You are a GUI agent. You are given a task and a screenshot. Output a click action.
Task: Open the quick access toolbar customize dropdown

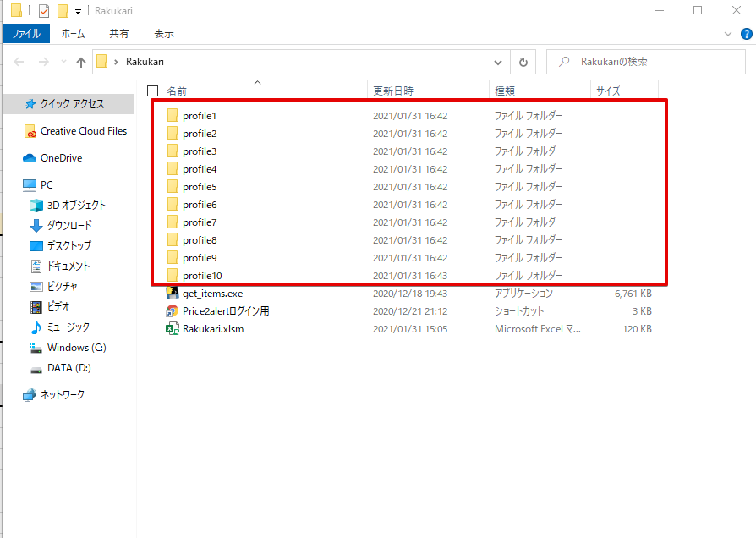pyautogui.click(x=79, y=11)
